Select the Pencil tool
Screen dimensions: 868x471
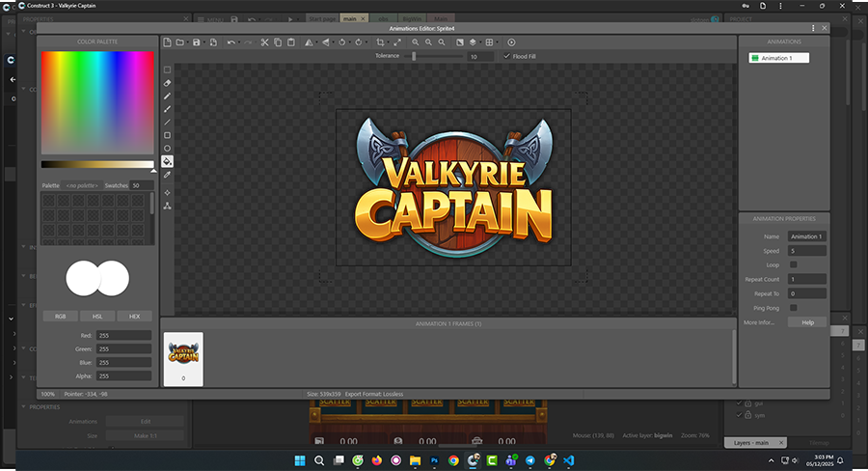click(168, 97)
